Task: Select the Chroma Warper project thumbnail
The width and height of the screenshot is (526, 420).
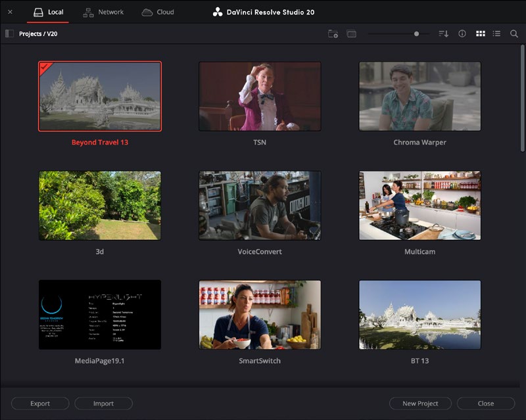Action: tap(419, 96)
